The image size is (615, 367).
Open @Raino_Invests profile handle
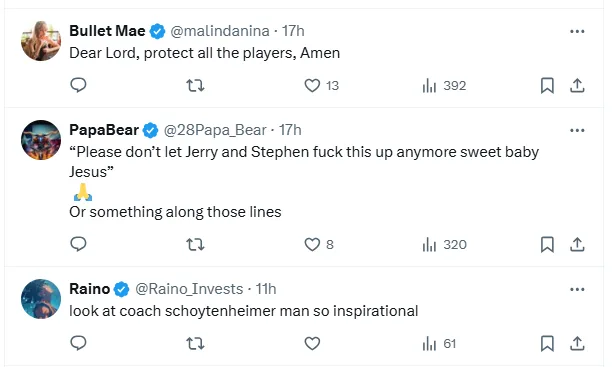(189, 289)
